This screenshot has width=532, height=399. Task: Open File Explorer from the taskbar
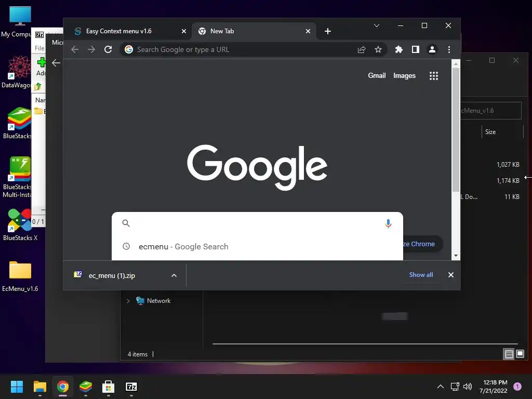39,387
